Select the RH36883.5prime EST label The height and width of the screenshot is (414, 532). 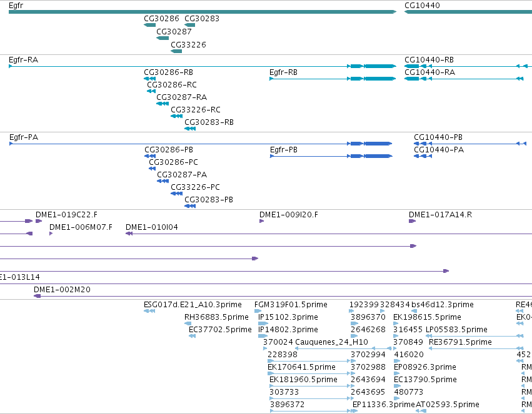[216, 317]
